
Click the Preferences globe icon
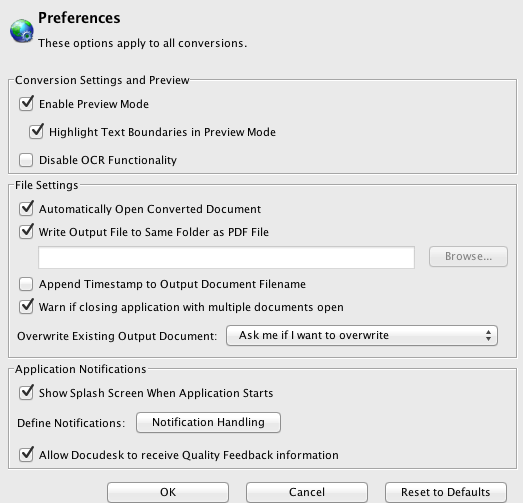[22, 31]
